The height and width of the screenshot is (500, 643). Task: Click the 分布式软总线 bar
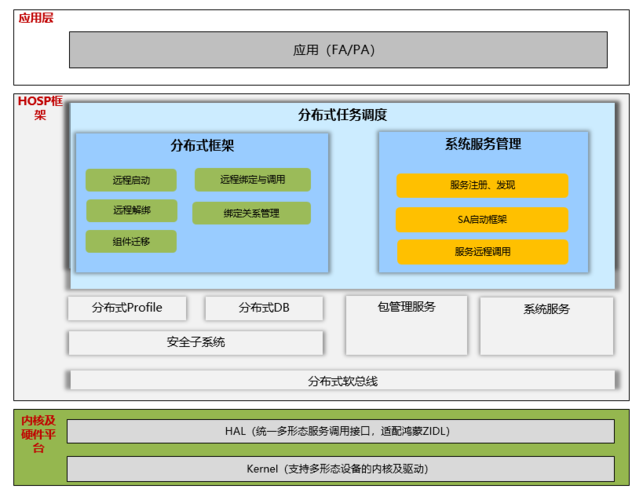click(x=343, y=380)
